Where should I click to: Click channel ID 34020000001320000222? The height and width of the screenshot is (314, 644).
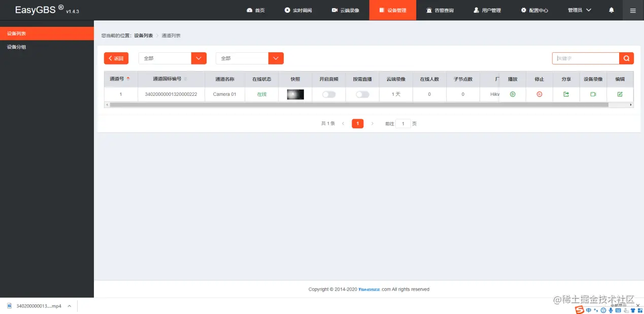coord(171,94)
